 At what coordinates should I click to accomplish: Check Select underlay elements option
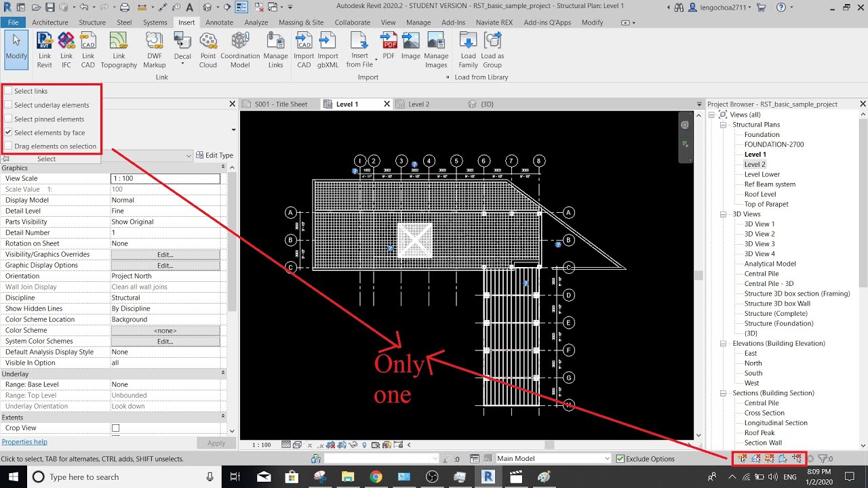coord(9,105)
